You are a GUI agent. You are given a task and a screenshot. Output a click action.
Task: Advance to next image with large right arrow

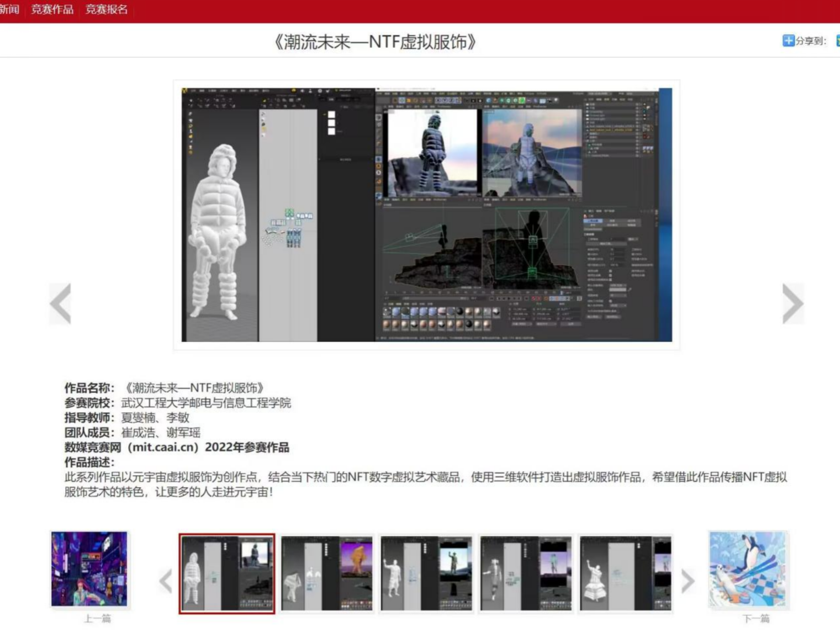pos(793,303)
